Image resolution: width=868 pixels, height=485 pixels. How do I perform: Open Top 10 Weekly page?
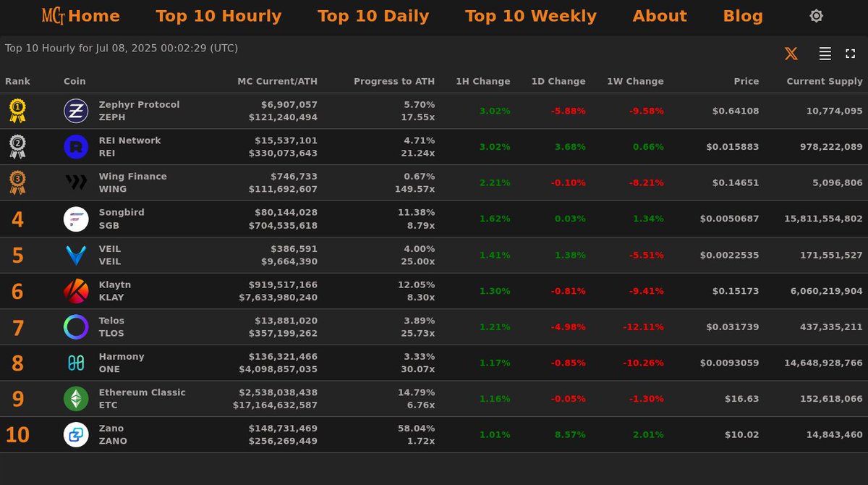pyautogui.click(x=531, y=16)
